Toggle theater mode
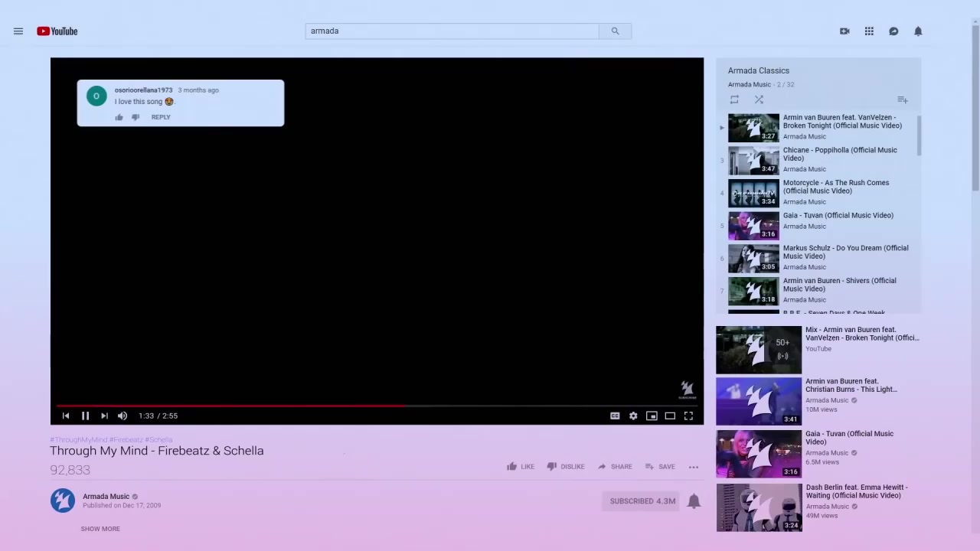The width and height of the screenshot is (980, 551). [670, 416]
